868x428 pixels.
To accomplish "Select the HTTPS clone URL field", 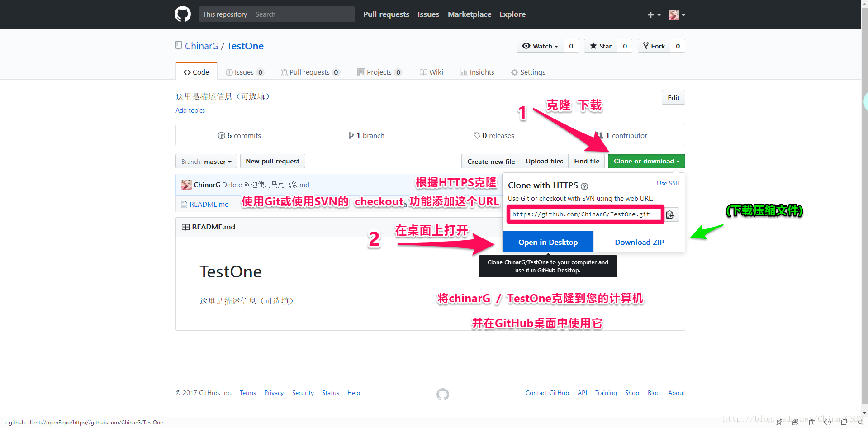I will pos(586,214).
